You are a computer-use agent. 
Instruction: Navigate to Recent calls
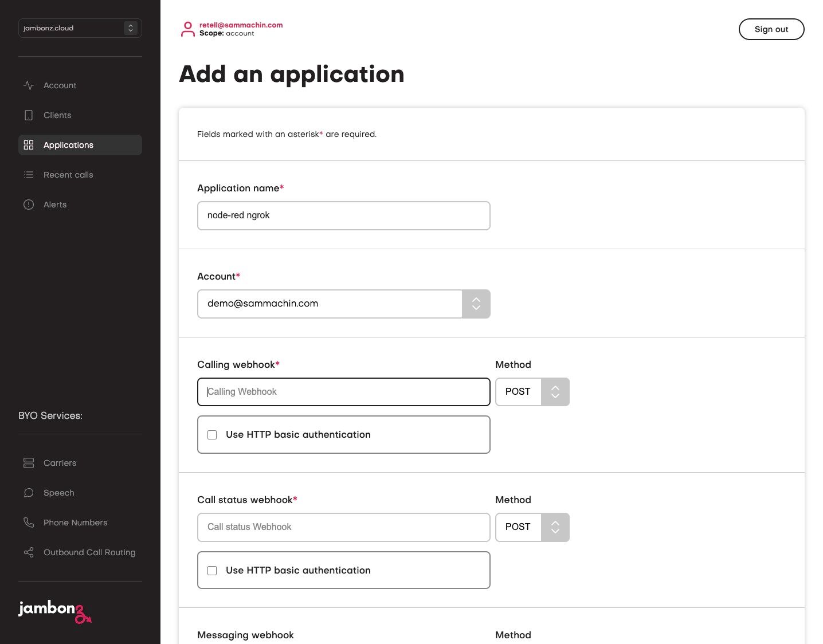68,175
